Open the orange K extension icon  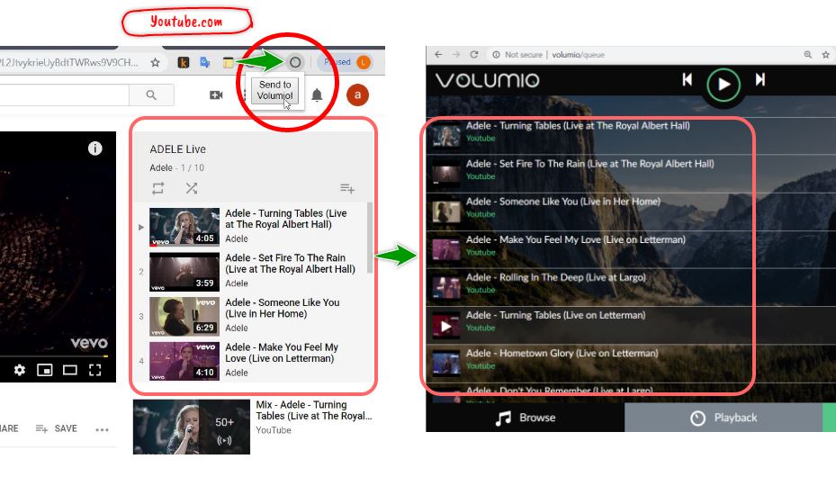pyautogui.click(x=184, y=62)
